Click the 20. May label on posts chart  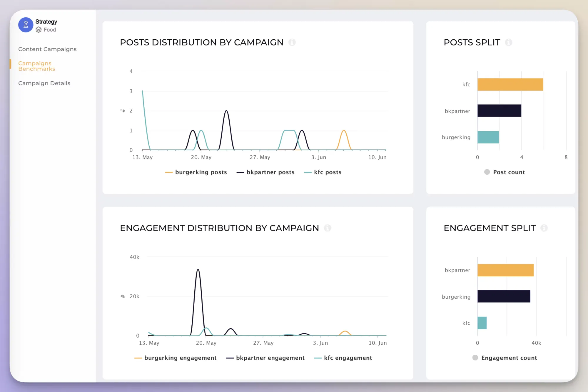click(201, 157)
